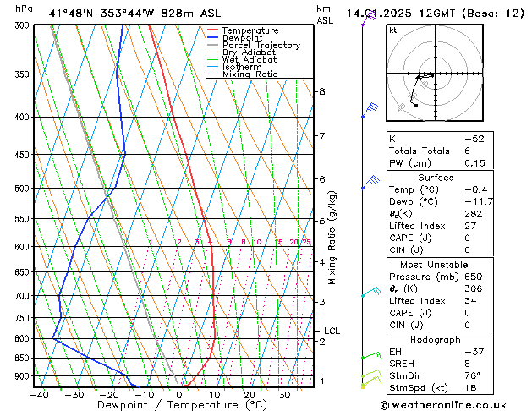Click the surface Temp value '−0.4'

pyautogui.click(x=475, y=189)
